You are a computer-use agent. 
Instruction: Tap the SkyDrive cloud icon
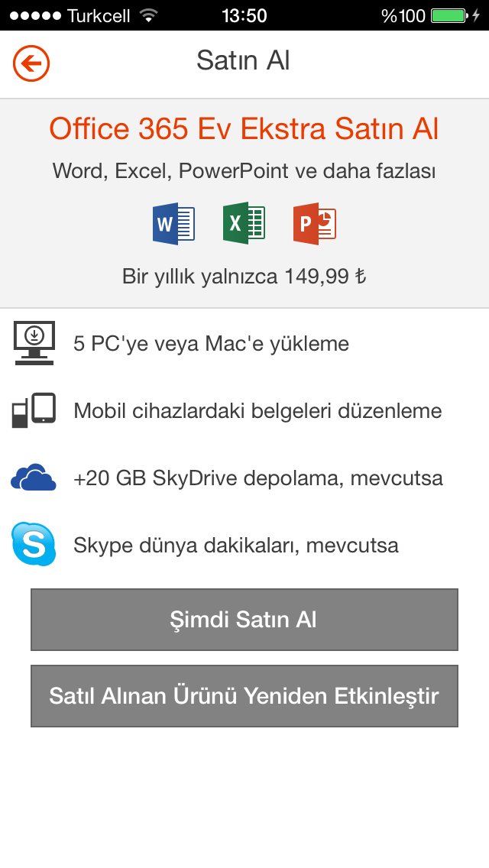point(34,478)
